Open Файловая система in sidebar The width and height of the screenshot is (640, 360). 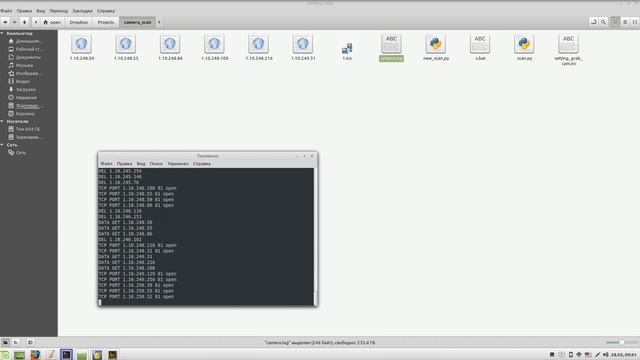24,106
